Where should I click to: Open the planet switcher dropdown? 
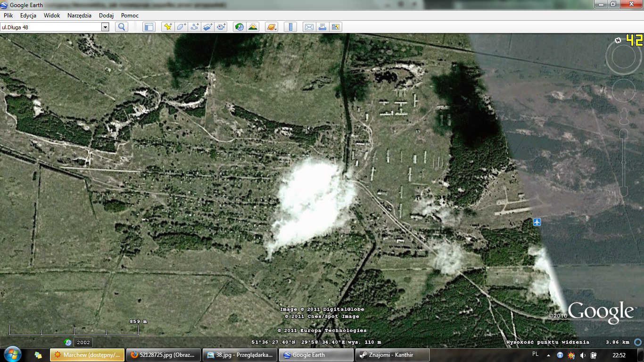(x=272, y=27)
